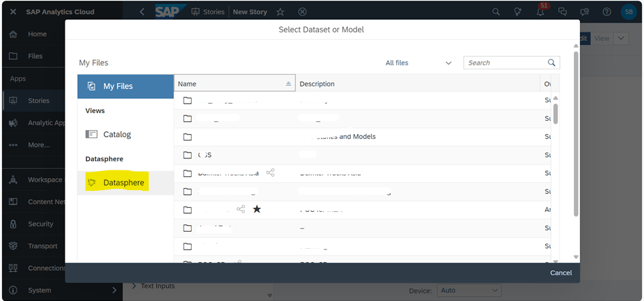Open the dropdown arrow beside View
Screen dimensions: 644x301
click(621, 38)
